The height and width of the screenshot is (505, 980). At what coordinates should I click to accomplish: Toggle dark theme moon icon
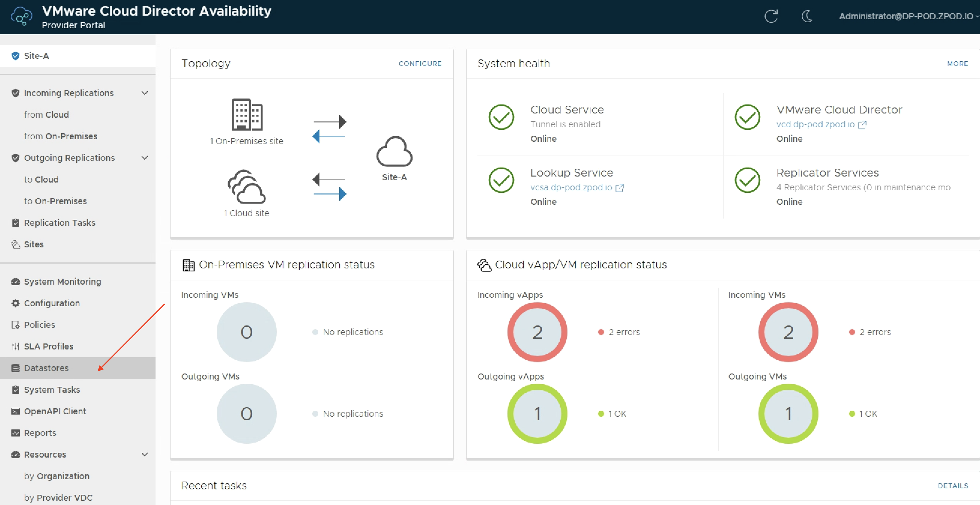tap(807, 17)
